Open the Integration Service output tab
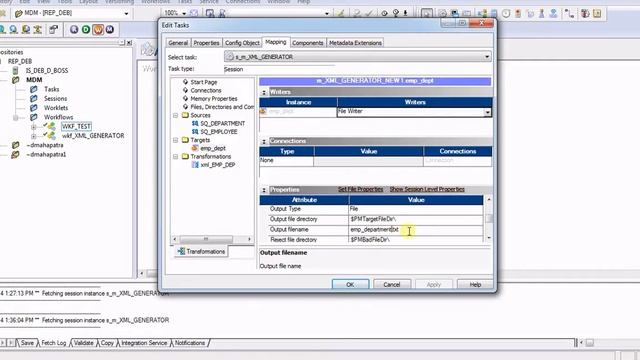This screenshot has width=640, height=360. pos(144,343)
